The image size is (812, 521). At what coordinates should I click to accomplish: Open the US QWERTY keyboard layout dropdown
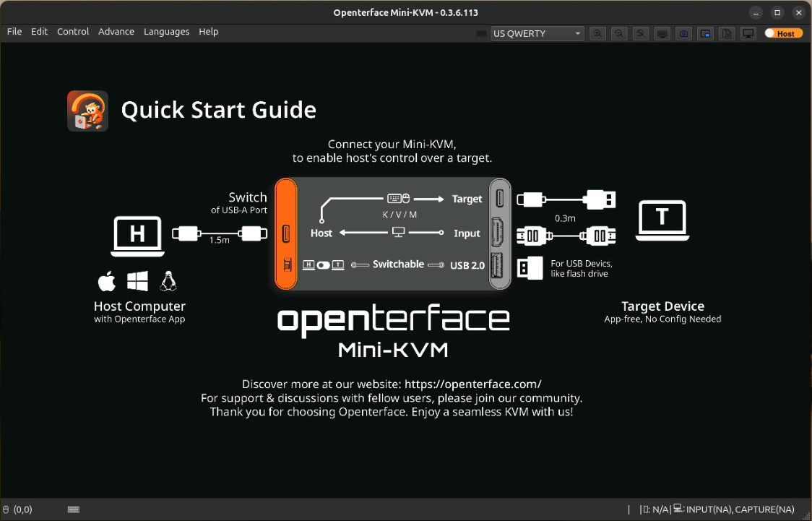click(x=537, y=33)
